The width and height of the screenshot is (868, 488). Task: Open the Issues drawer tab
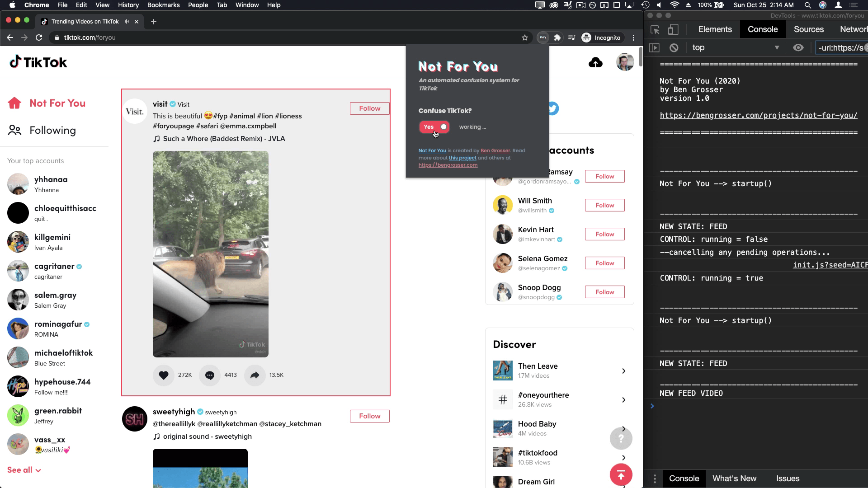pos(788,479)
